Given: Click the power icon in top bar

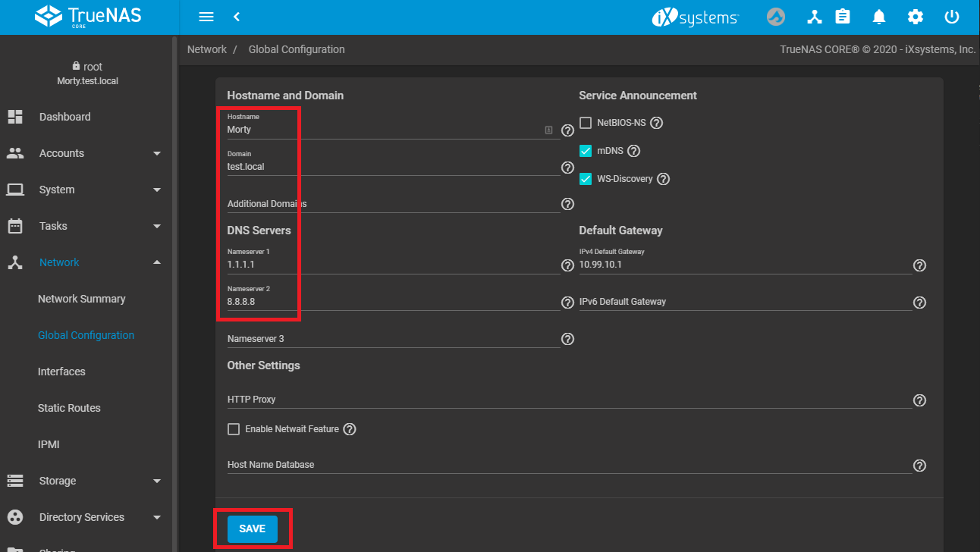Looking at the screenshot, I should [952, 17].
